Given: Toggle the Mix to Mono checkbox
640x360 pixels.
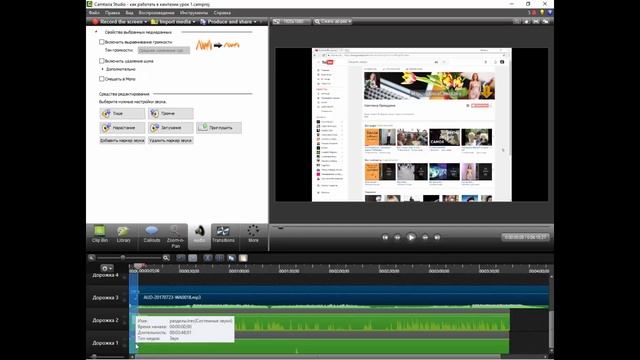Looking at the screenshot, I should [102, 79].
